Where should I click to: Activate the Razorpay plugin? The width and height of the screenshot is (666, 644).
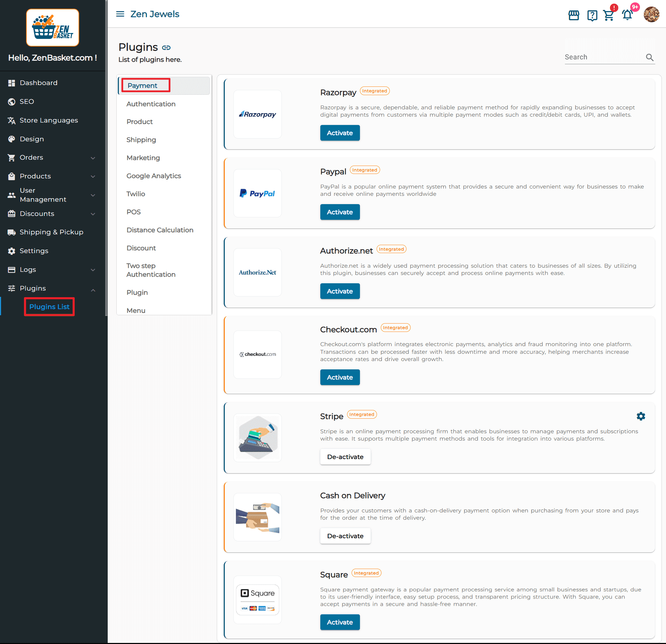pyautogui.click(x=339, y=133)
